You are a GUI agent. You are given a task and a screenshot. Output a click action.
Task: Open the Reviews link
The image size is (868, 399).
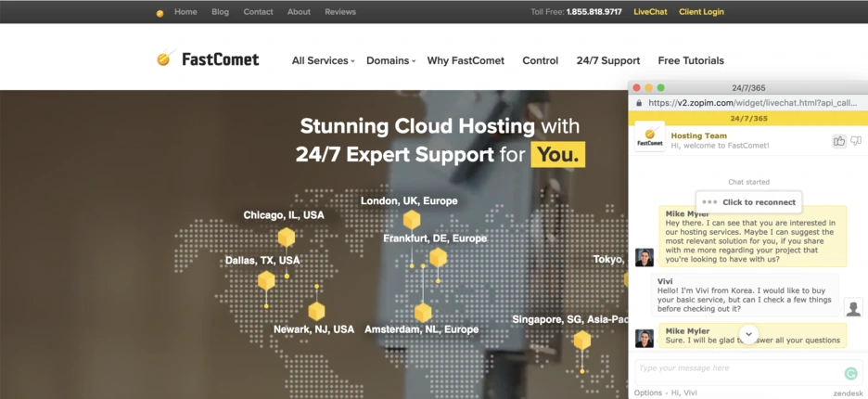tap(340, 12)
